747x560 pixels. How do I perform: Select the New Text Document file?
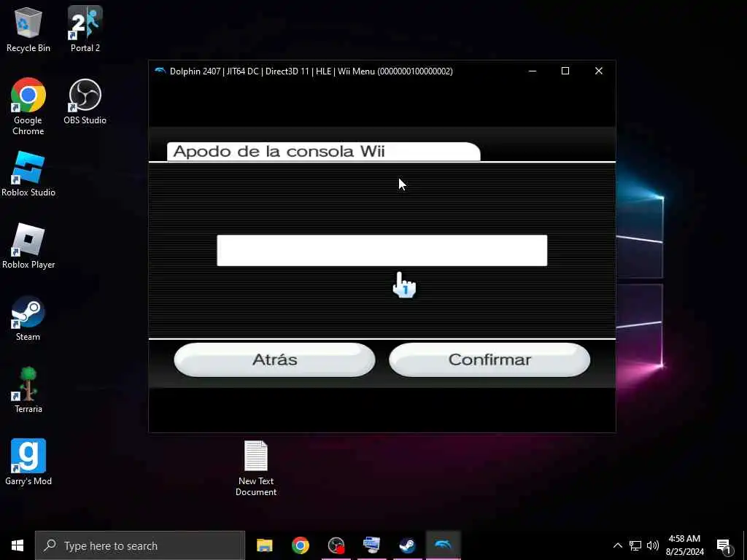256,469
